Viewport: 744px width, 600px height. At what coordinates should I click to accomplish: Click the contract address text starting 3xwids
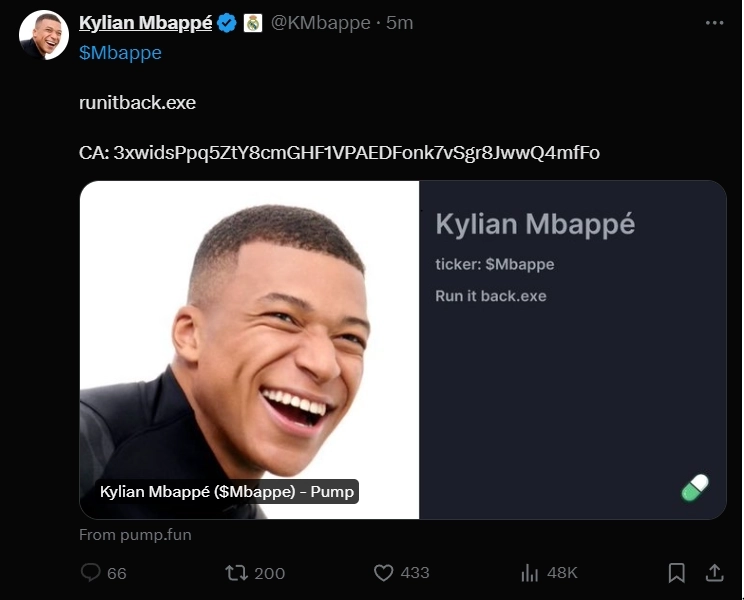(357, 152)
